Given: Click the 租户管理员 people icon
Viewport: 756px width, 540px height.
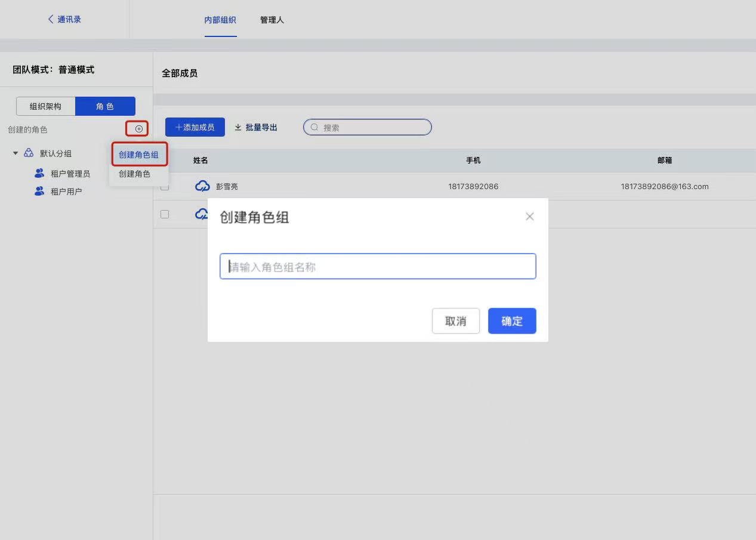Looking at the screenshot, I should click(39, 174).
